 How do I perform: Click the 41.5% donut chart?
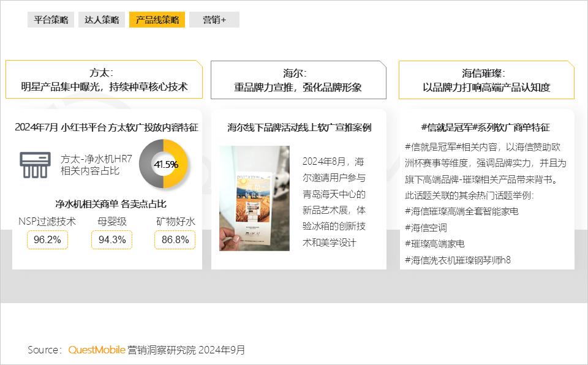164,164
